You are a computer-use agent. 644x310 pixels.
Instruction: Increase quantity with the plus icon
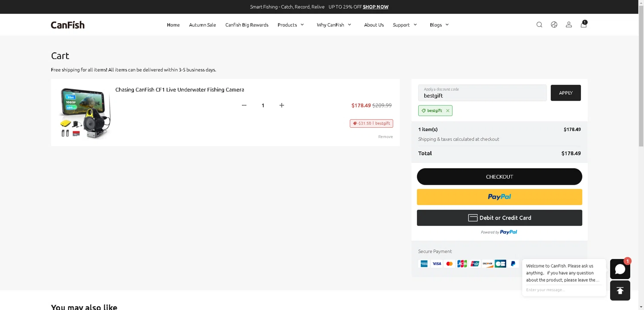point(282,105)
